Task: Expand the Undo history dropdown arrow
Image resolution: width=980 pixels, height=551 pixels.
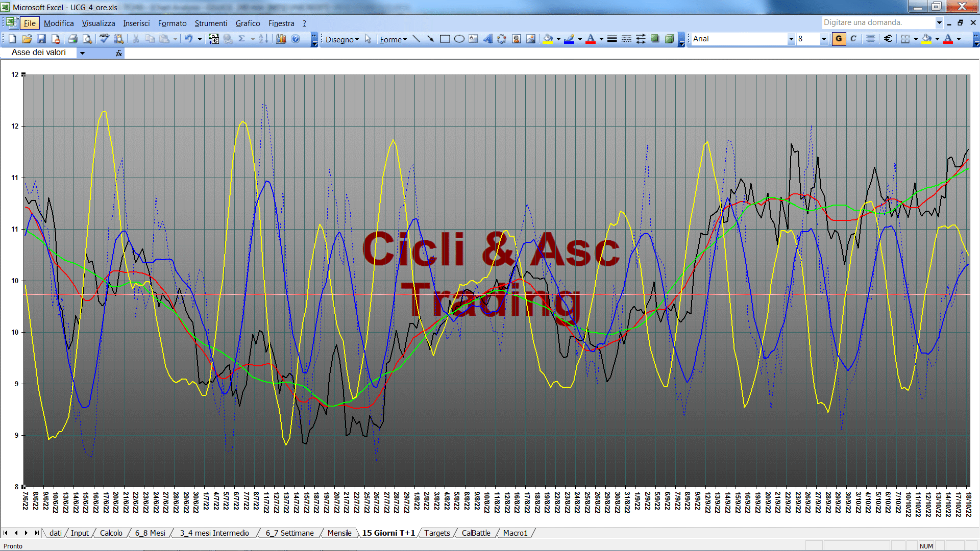Action: click(x=200, y=39)
